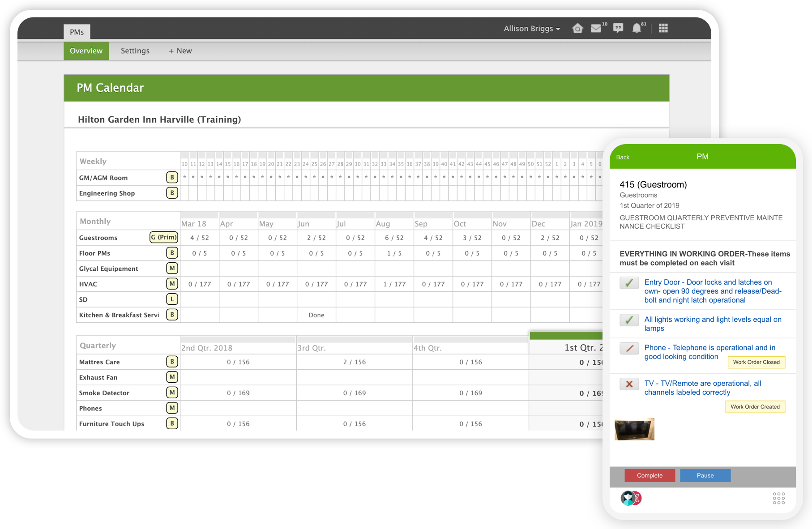Click the G (Prim) badge beside Guestrooms
Image resolution: width=812 pixels, height=529 pixels.
click(163, 237)
